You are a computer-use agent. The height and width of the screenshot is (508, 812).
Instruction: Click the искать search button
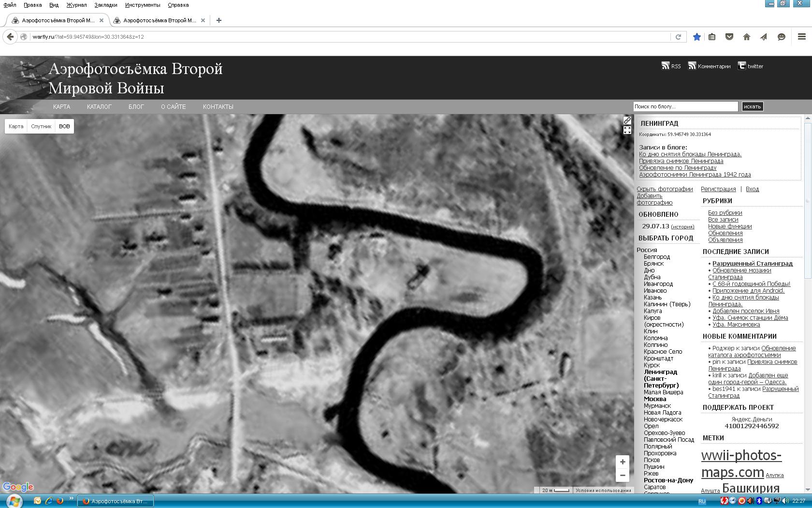[x=752, y=106]
